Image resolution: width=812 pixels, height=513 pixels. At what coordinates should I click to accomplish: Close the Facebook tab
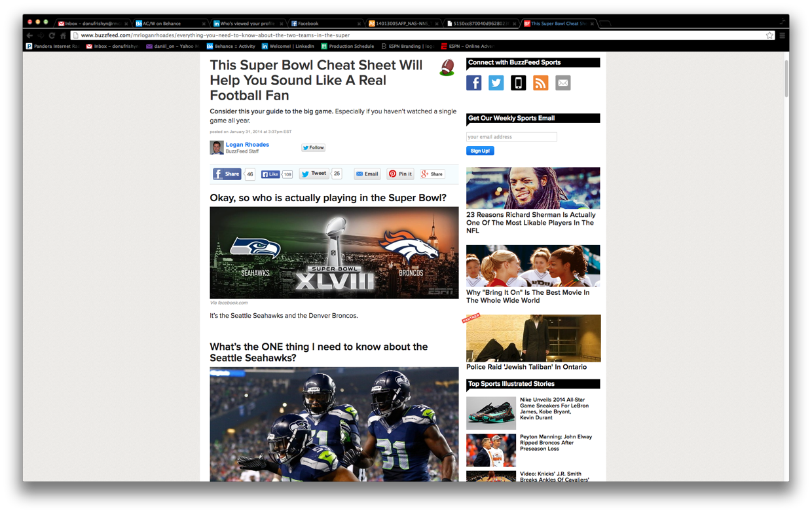[x=359, y=24]
